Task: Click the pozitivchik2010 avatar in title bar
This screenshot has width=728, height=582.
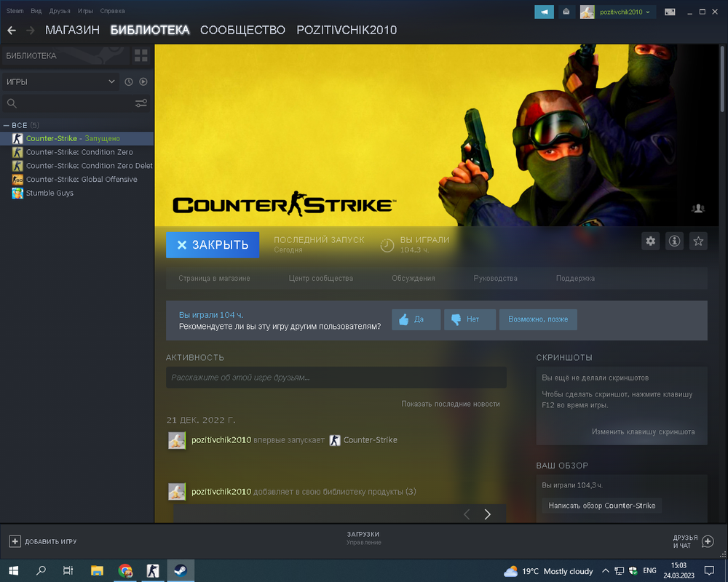Action: point(587,12)
